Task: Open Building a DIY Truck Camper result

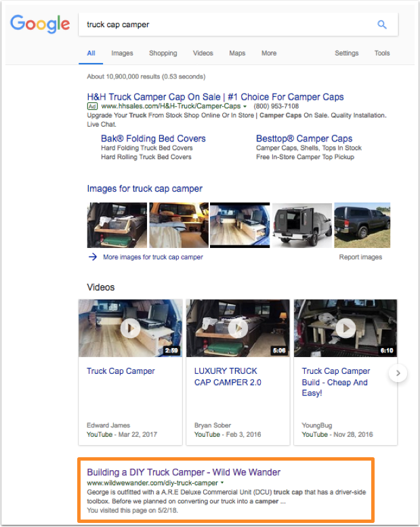Action: coord(184,472)
